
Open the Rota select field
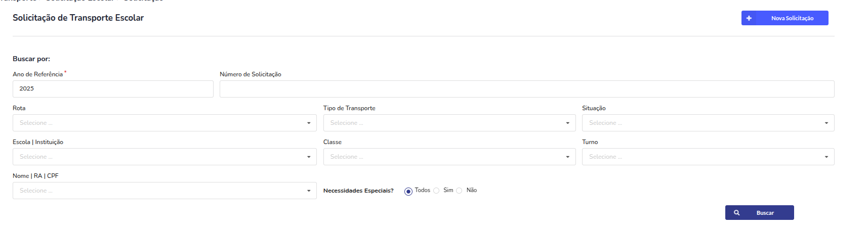click(164, 123)
